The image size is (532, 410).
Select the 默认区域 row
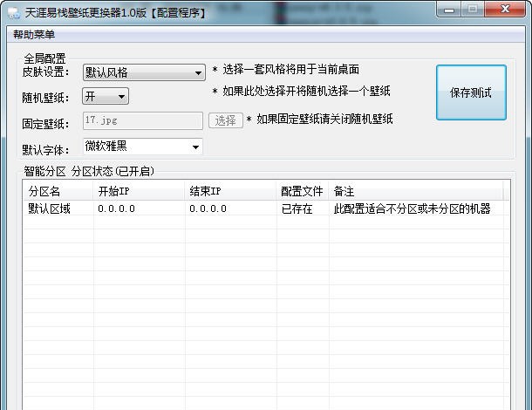tap(266, 208)
